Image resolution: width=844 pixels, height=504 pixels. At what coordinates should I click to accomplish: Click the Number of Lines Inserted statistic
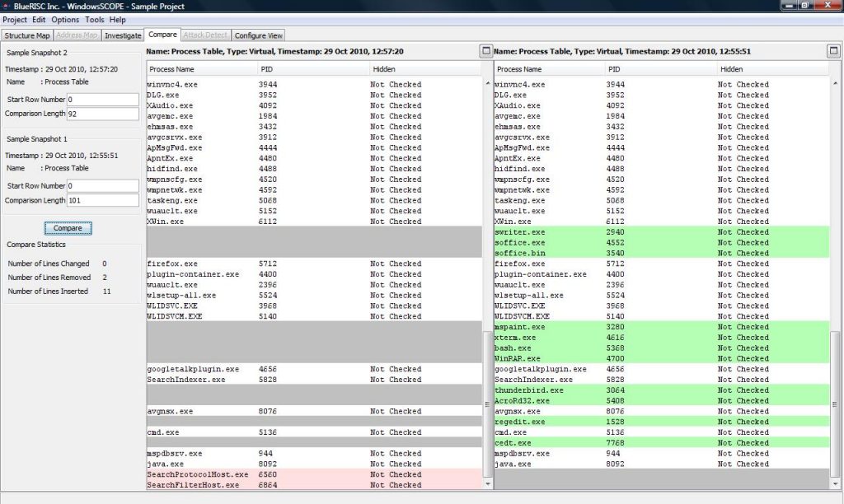(x=59, y=291)
